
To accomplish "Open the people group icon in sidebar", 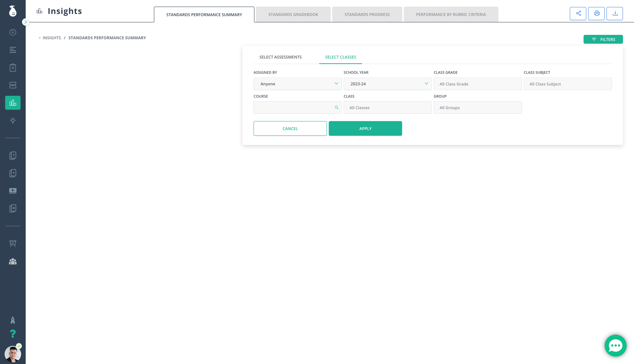I will click(x=13, y=261).
